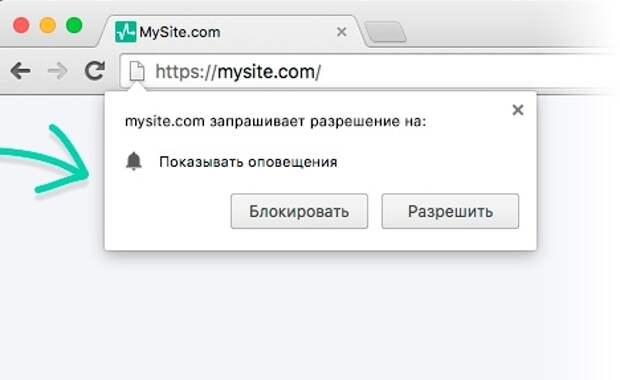Close the MySite.com tab
The height and width of the screenshot is (380, 620).
[x=342, y=32]
